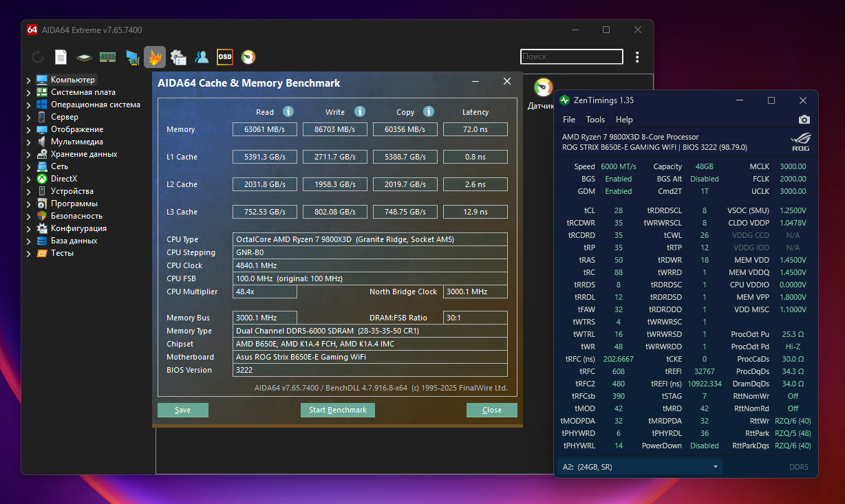Image resolution: width=845 pixels, height=504 pixels.
Task: Click tREFI value 32767
Action: point(706,371)
